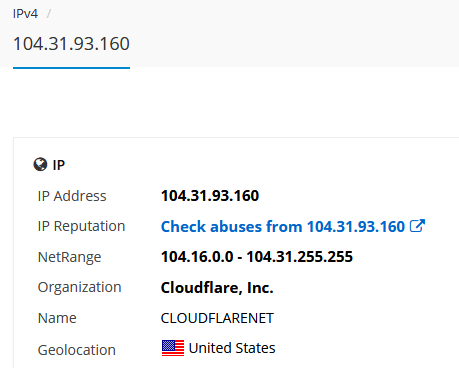This screenshot has width=459, height=368.
Task: Click the Name field label
Action: 57,318
